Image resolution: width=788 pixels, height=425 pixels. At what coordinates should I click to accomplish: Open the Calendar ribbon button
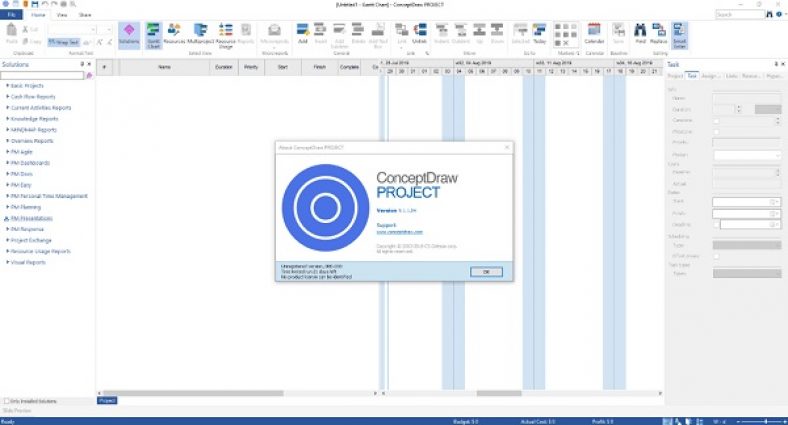click(594, 34)
